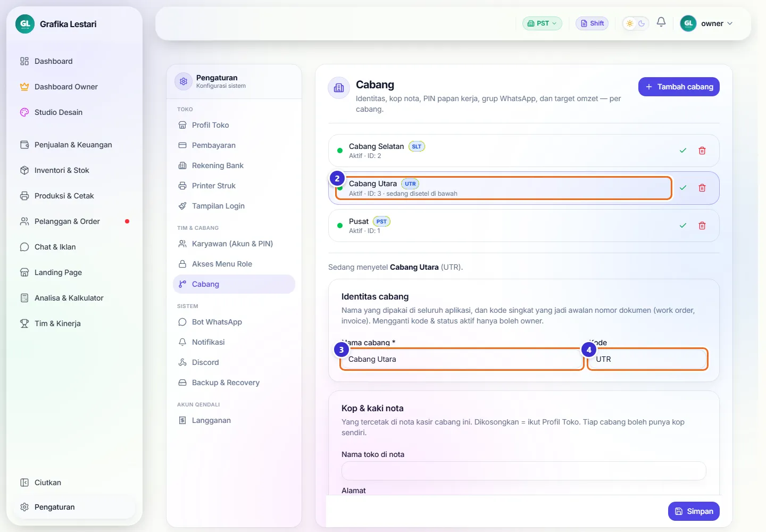Click the checkmark icon on Pusat row
Image resolution: width=766 pixels, height=532 pixels.
[x=683, y=226]
